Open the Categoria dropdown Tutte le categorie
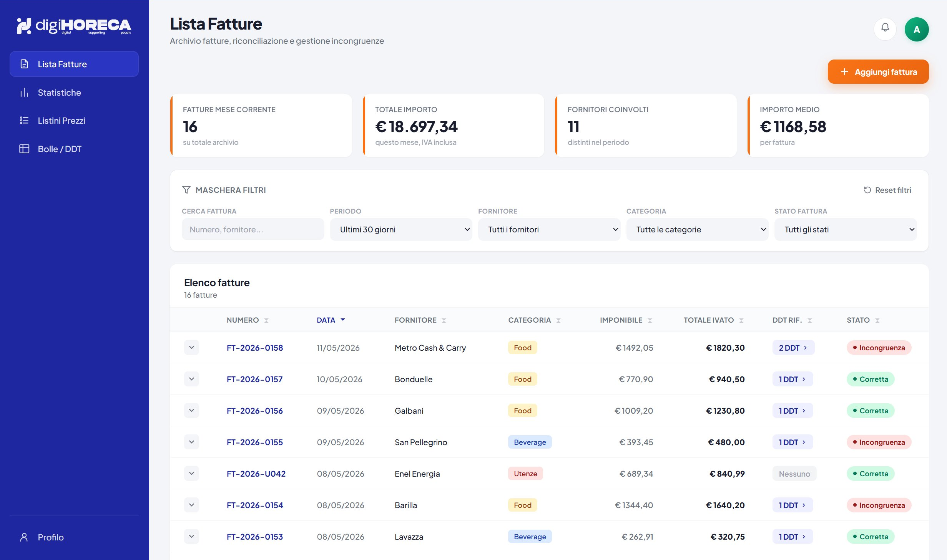947x560 pixels. (x=697, y=230)
